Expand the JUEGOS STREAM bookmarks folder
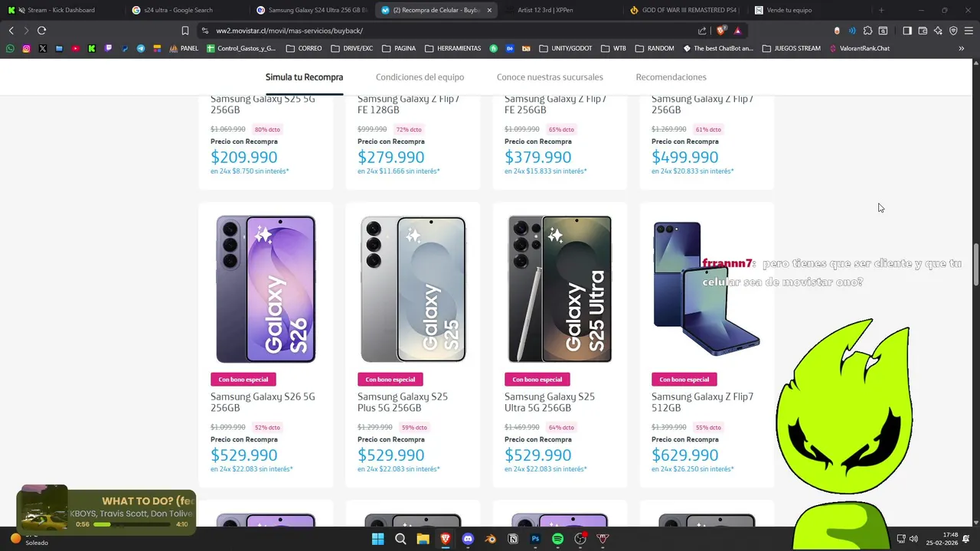The height and width of the screenshot is (551, 980). point(791,48)
